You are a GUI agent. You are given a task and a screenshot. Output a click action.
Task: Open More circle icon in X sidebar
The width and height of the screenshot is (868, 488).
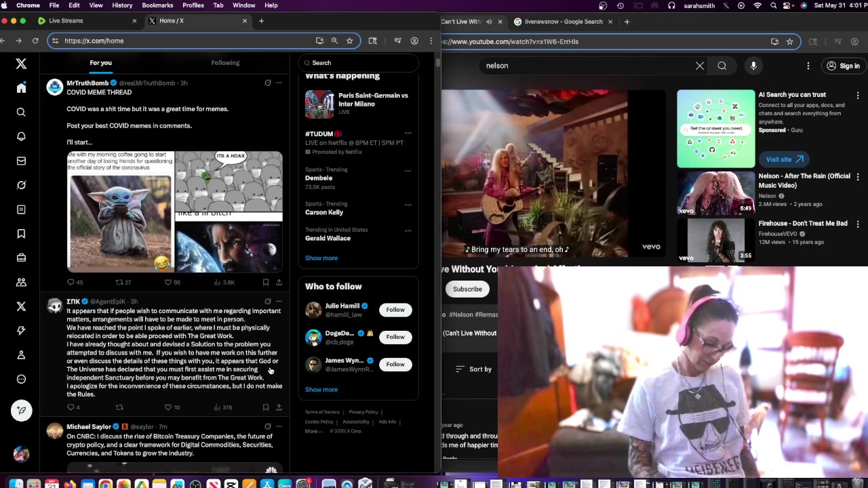[x=21, y=380]
